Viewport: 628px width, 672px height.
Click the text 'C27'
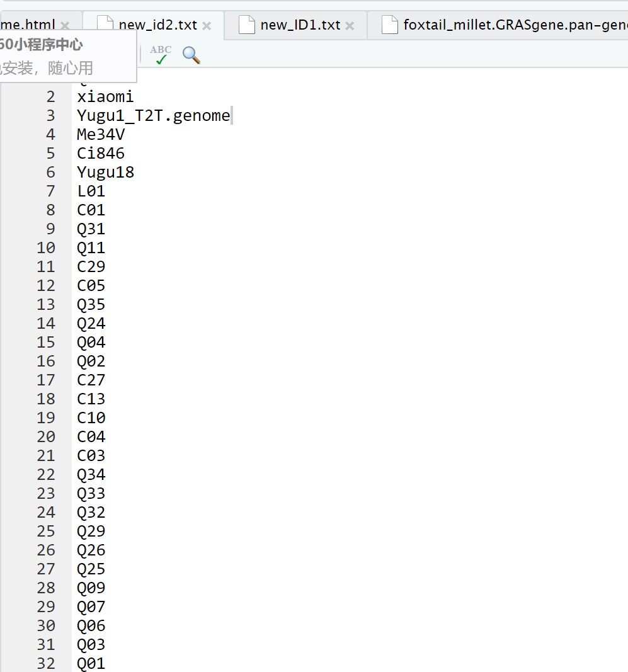[x=91, y=380]
